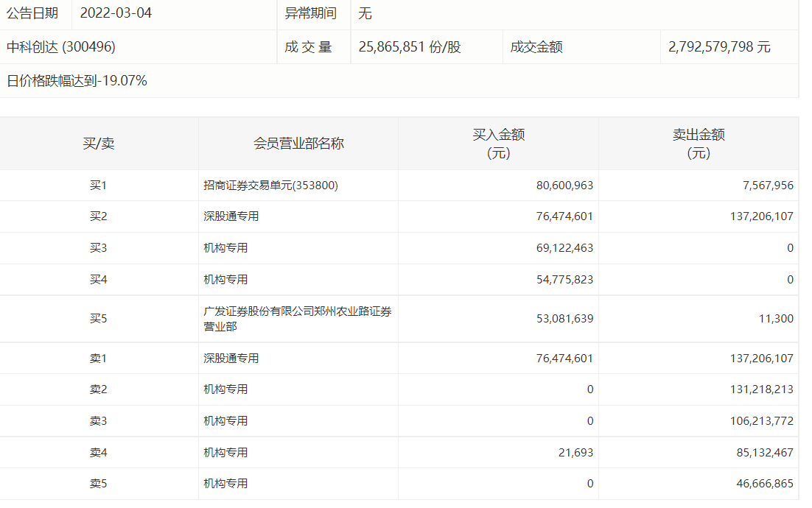Click the buy amount 80,600,963
This screenshot has width=812, height=508.
564,186
